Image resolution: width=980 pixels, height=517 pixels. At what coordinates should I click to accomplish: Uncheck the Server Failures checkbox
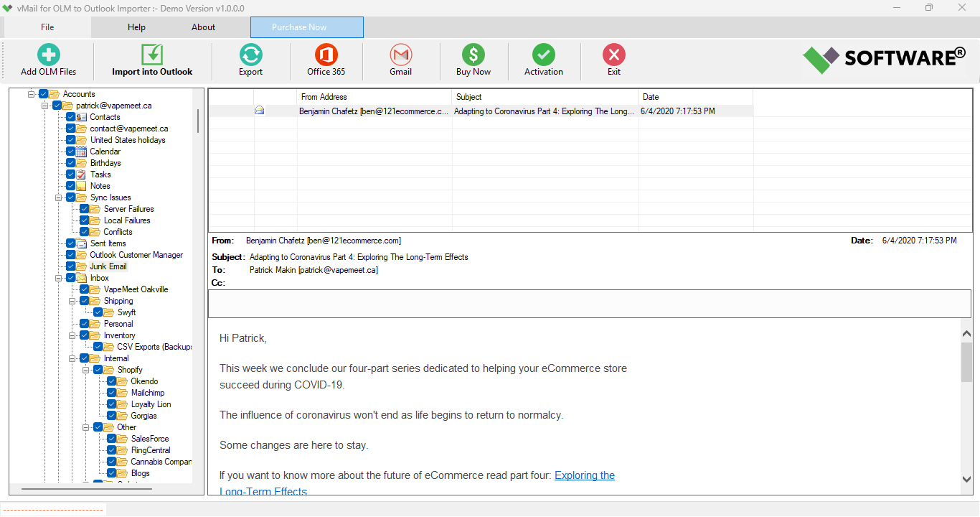(x=85, y=209)
